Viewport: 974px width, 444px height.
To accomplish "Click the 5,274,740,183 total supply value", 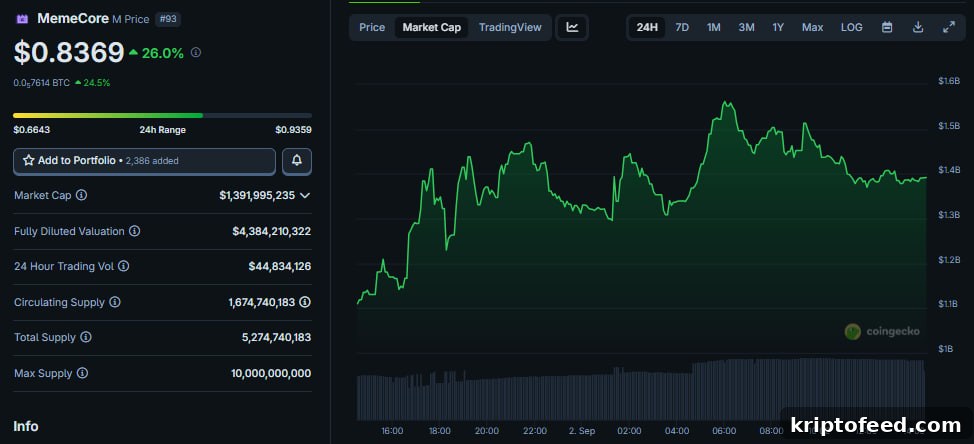I will tap(276, 337).
